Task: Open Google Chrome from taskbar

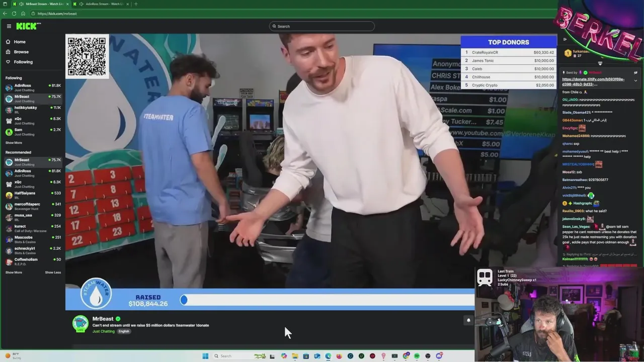Action: (406, 356)
